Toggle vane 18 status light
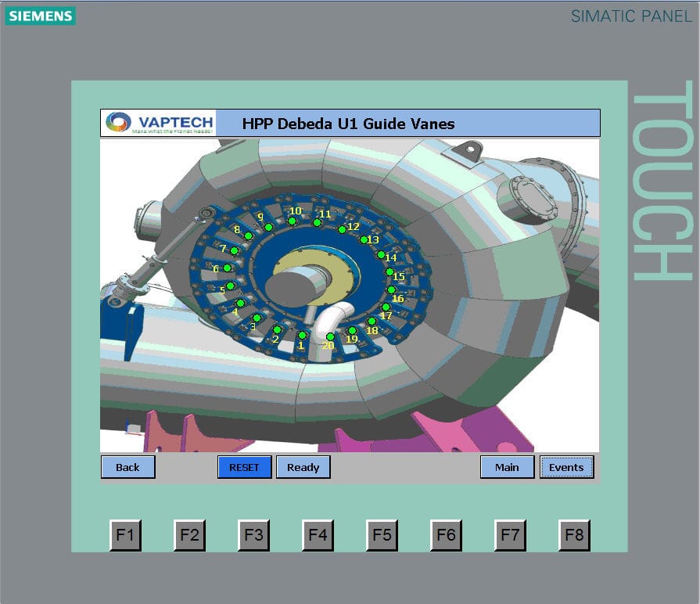 pyautogui.click(x=372, y=320)
